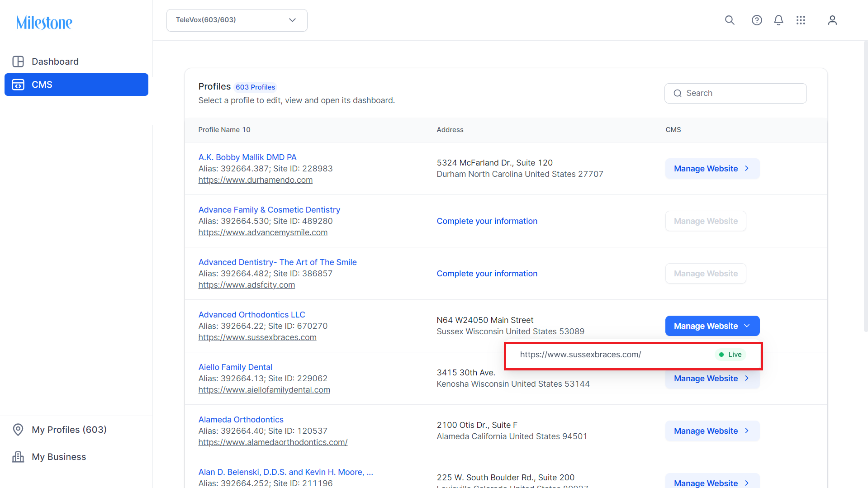Click the Address column header
The height and width of the screenshot is (488, 868).
(450, 130)
